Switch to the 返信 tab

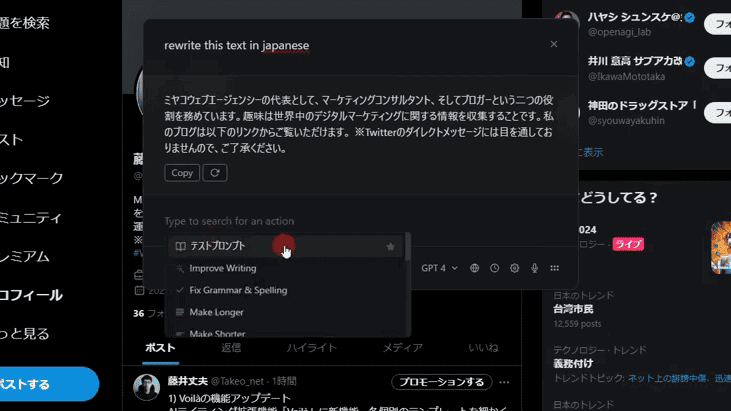pyautogui.click(x=231, y=348)
